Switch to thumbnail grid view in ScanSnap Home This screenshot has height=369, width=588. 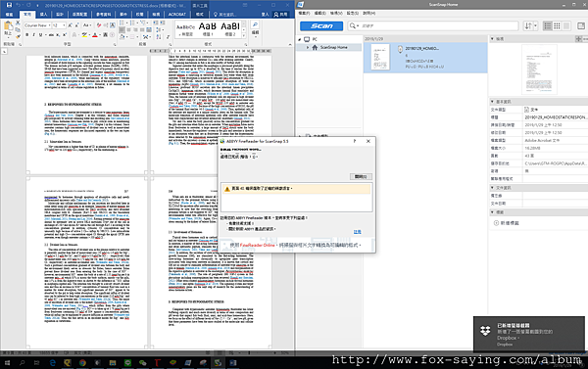click(x=557, y=25)
